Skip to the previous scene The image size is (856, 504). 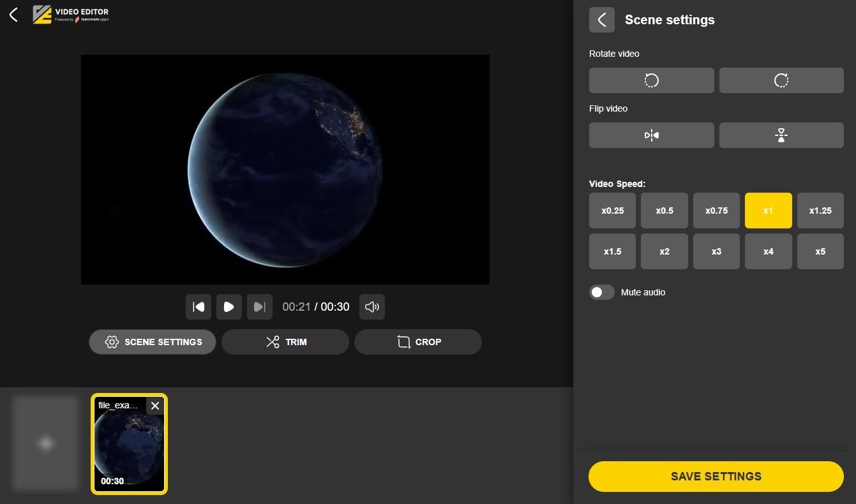(x=199, y=307)
